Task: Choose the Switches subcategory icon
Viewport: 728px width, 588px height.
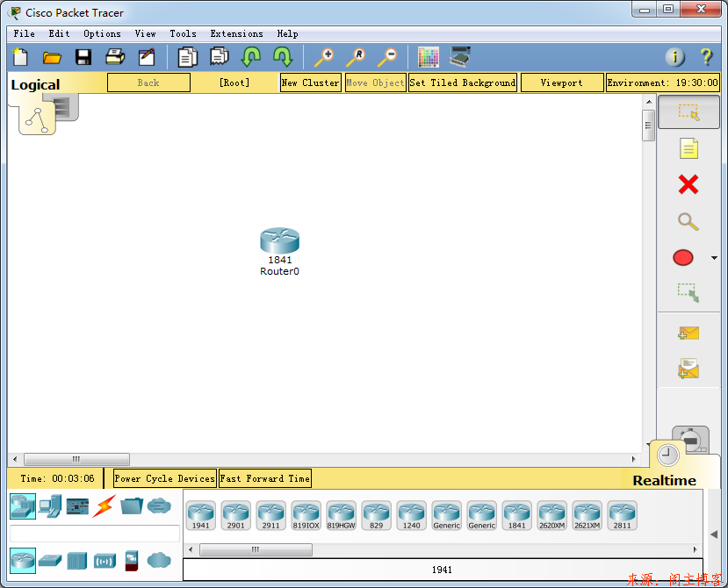Action: click(x=50, y=561)
